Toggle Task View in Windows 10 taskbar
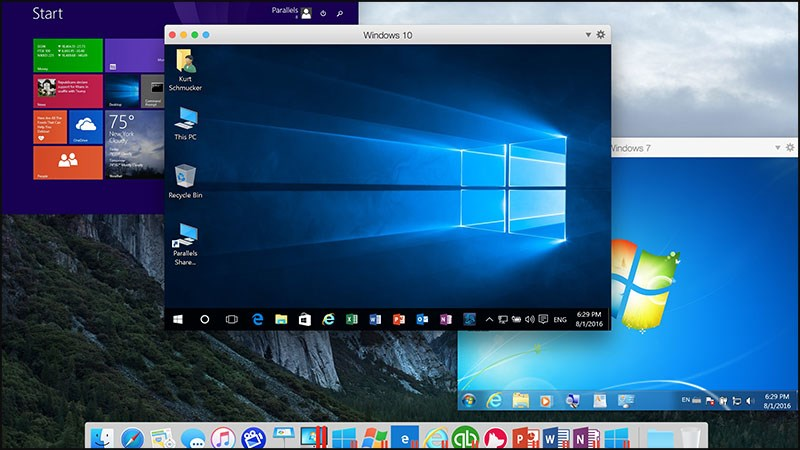 coord(231,319)
